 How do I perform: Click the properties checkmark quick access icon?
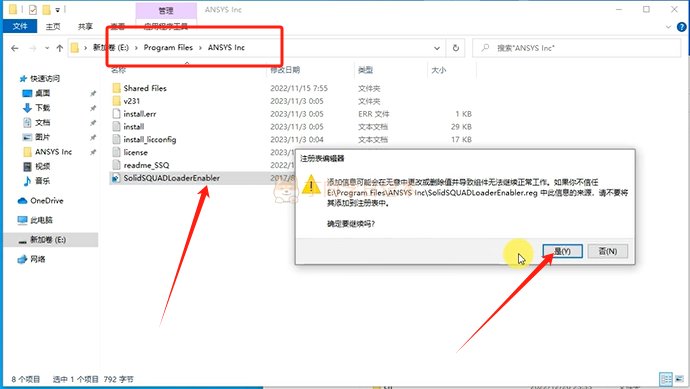point(33,9)
